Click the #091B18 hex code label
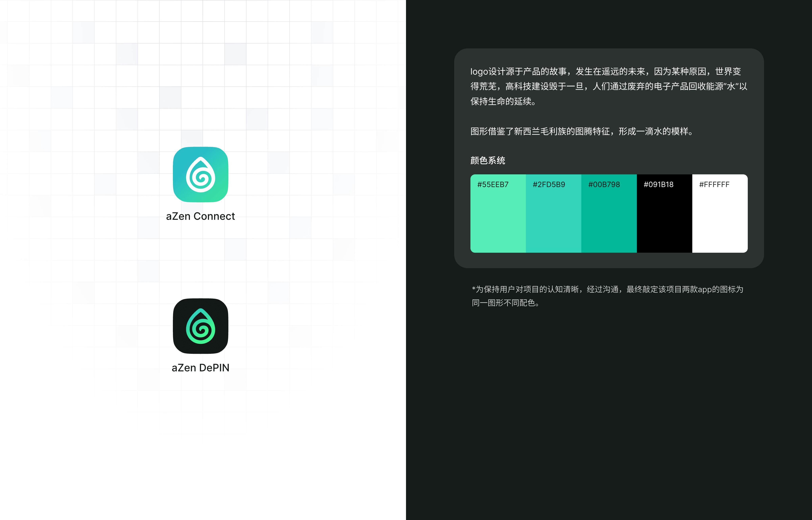Image resolution: width=812 pixels, height=520 pixels. [x=658, y=184]
